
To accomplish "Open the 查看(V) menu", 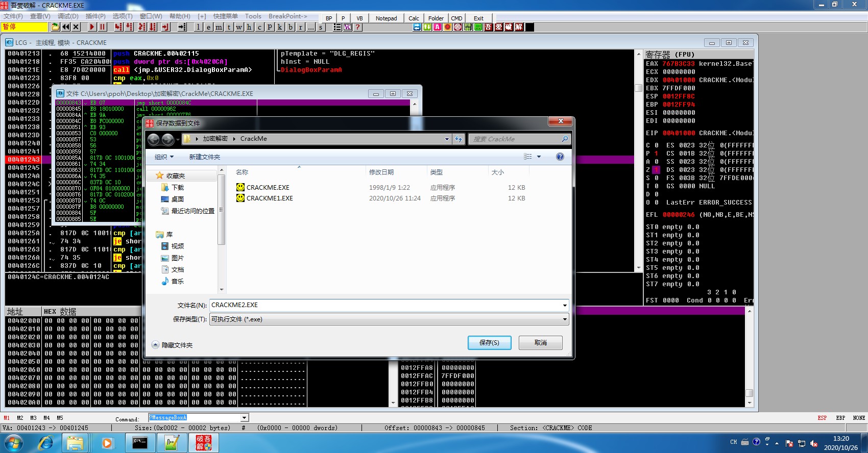I will coord(40,16).
